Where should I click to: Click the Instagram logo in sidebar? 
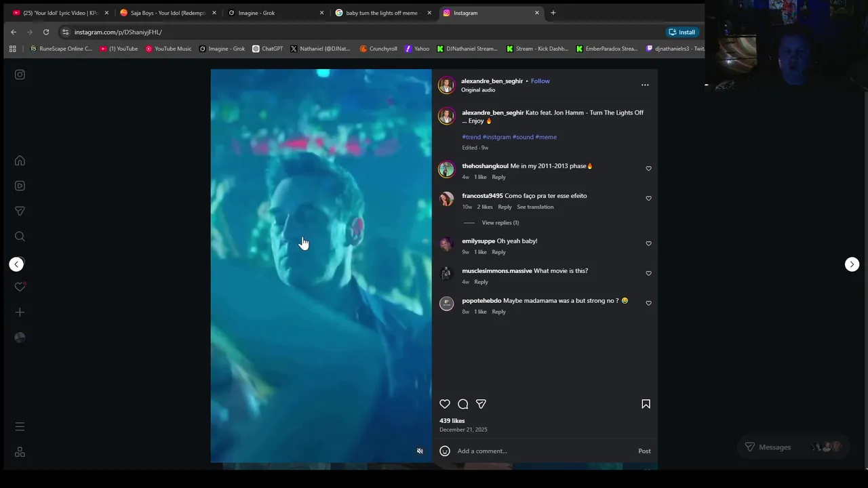[20, 75]
